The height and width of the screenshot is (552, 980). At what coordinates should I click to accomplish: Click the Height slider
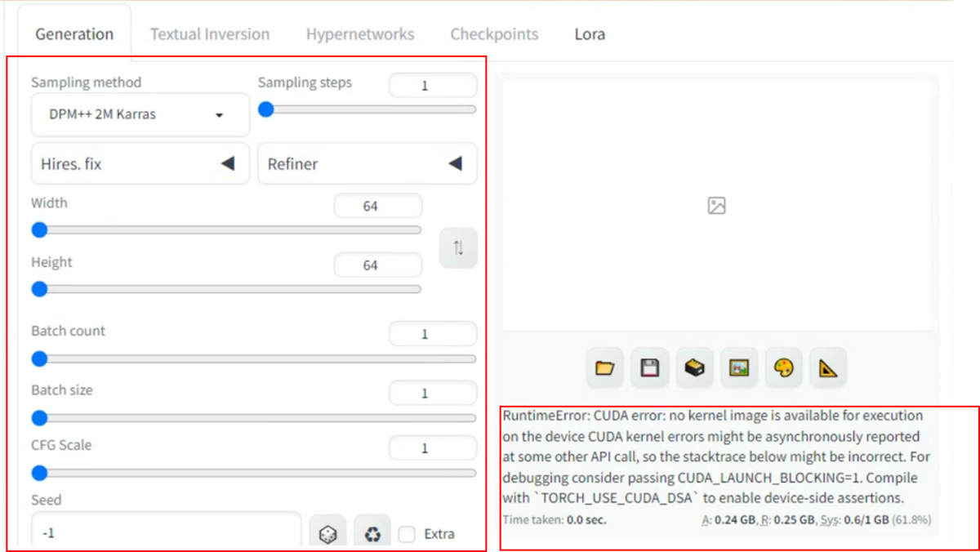(x=226, y=289)
